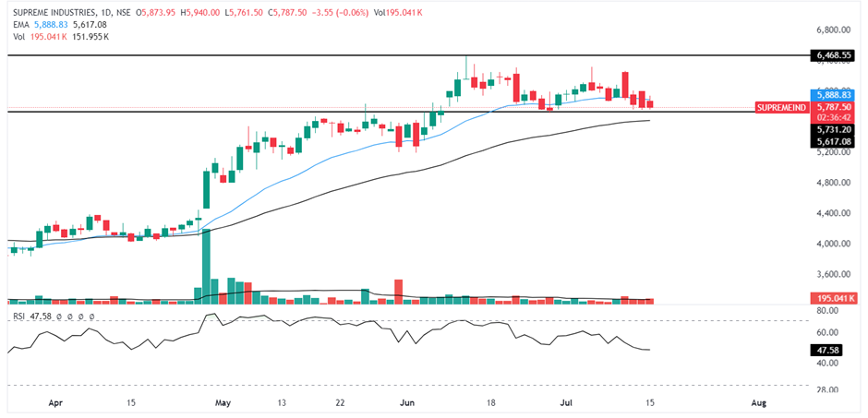
Task: Click the 4,000.00 level on the price scale
Action: 831,244
